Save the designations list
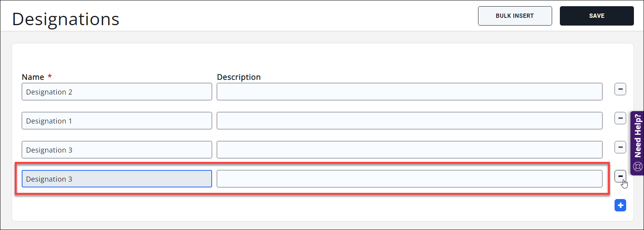 tap(596, 16)
